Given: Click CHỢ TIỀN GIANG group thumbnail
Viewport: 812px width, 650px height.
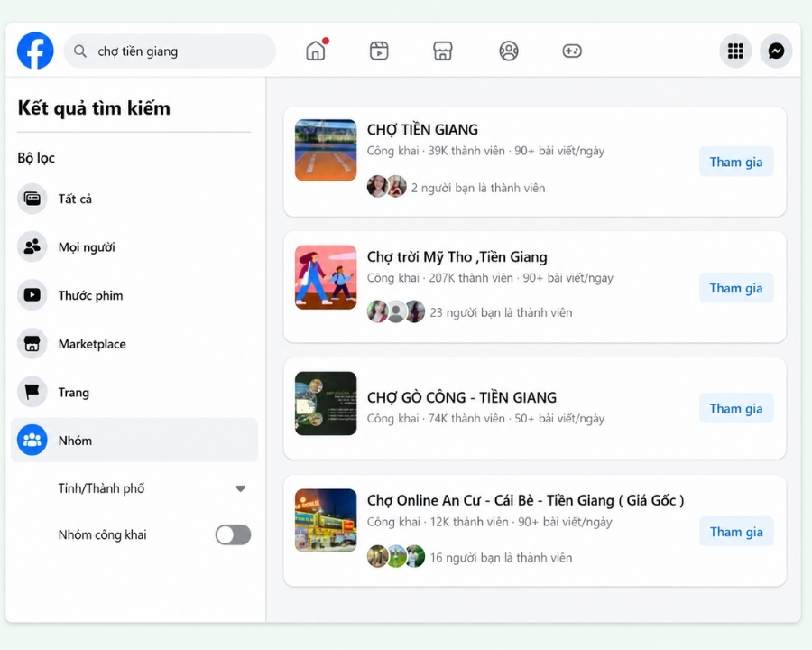Looking at the screenshot, I should click(x=326, y=151).
